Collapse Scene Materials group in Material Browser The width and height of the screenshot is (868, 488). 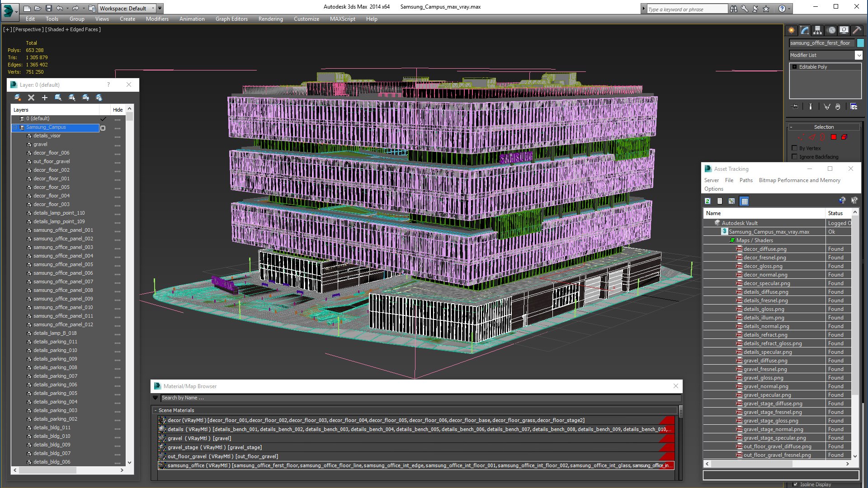tap(156, 410)
